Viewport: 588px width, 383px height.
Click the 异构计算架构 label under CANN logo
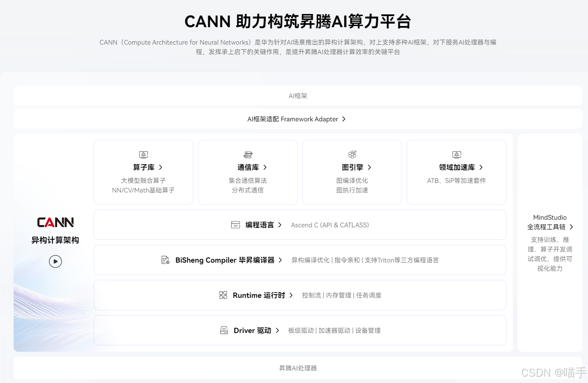pyautogui.click(x=55, y=240)
